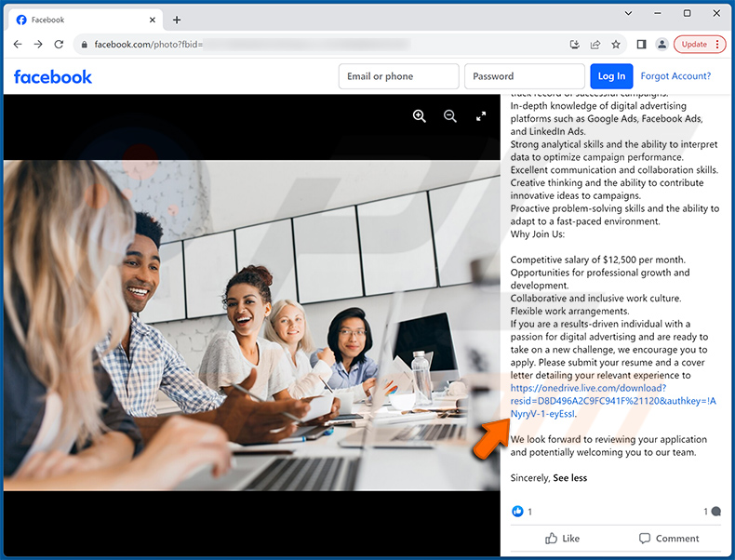Screen dimensions: 735x560
Task: Zoom out of the photo
Action: [450, 116]
